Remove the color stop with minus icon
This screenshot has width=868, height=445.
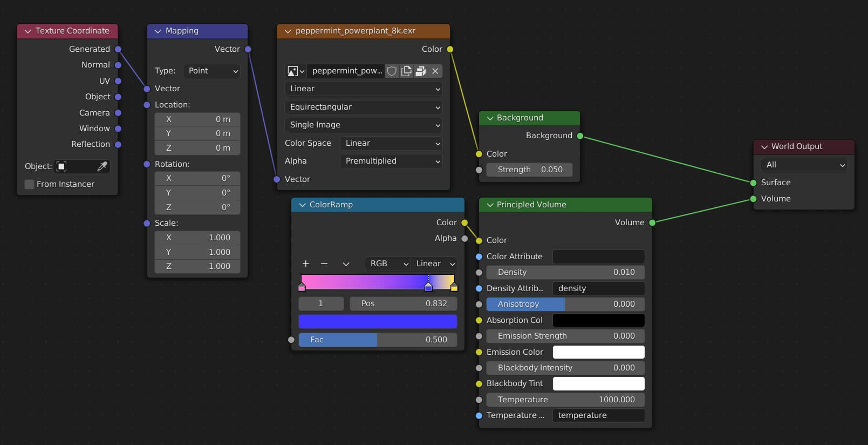pos(324,264)
